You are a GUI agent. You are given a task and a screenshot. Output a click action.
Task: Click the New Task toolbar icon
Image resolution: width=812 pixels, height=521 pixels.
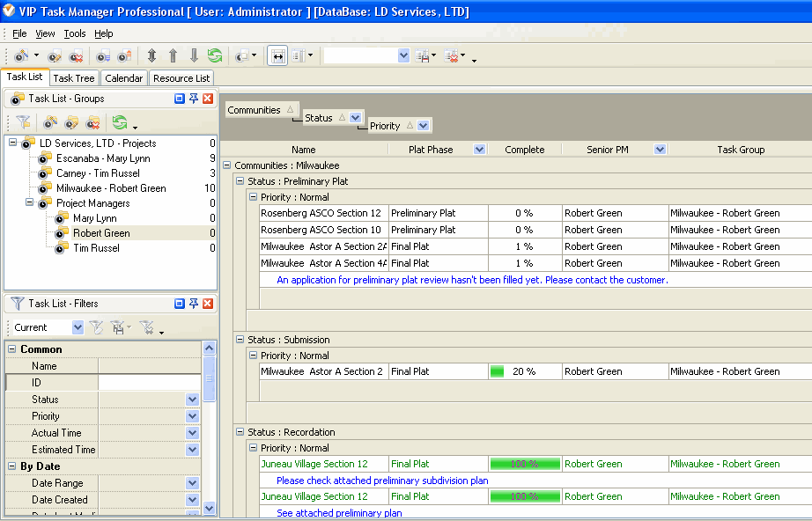[20, 55]
